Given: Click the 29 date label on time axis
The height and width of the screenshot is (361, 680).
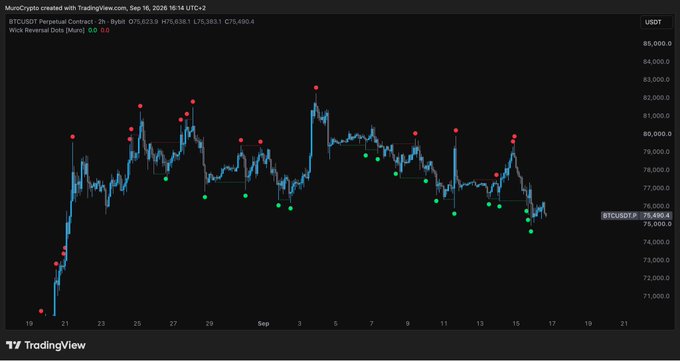Looking at the screenshot, I should tap(209, 324).
